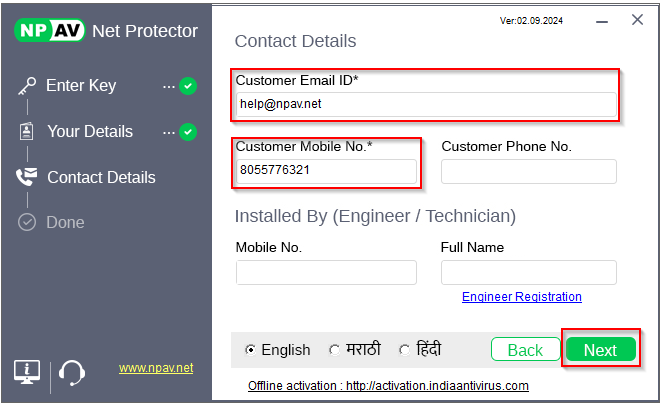Click the checkmark circle icon beside Done

27,222
